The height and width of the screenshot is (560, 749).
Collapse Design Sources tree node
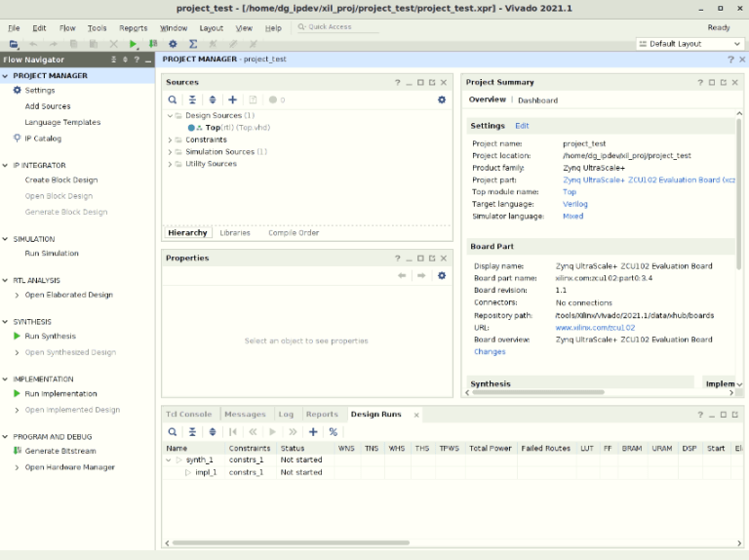click(170, 116)
